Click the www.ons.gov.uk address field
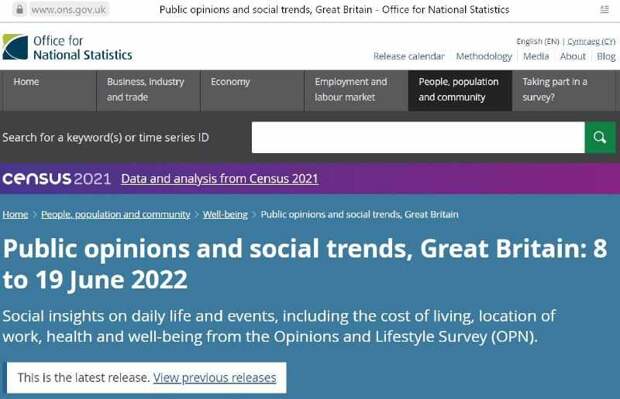 [x=68, y=9]
